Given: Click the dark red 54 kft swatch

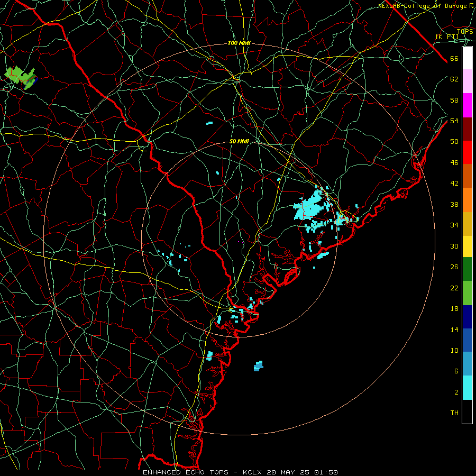Looking at the screenshot, I should [x=467, y=129].
